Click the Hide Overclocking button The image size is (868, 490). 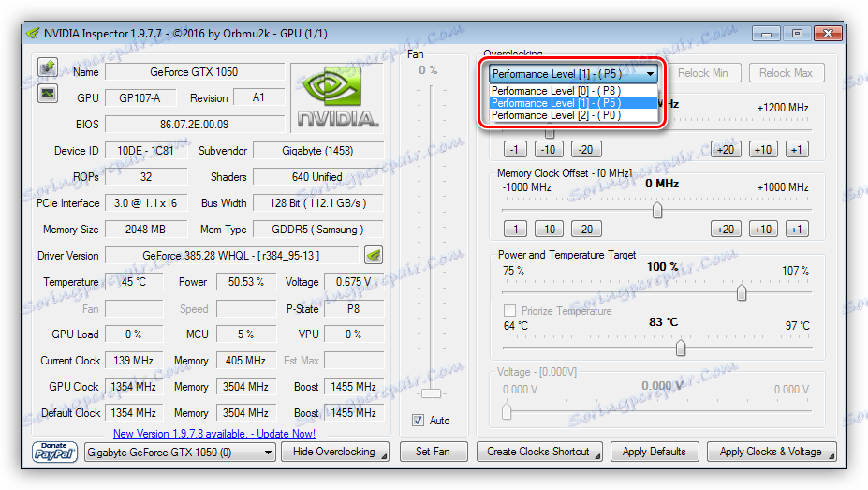[334, 452]
